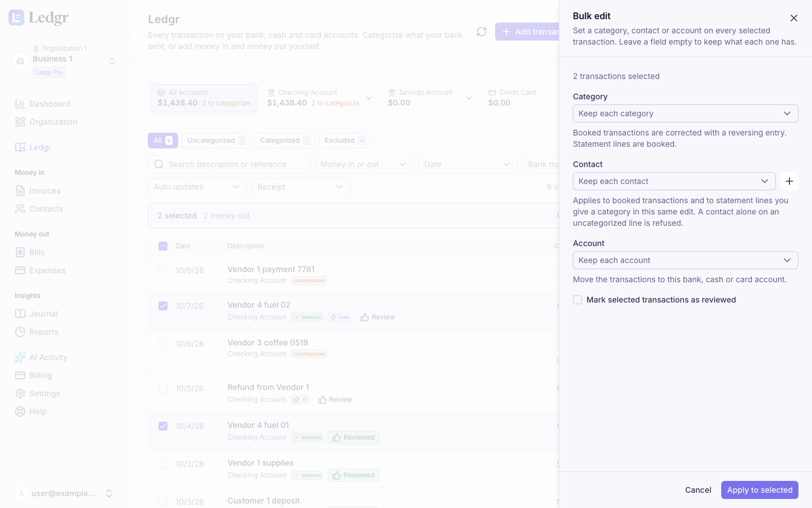Screen dimensions: 812x508
Task: Open Contacts in the sidebar
Action: pyautogui.click(x=65, y=209)
